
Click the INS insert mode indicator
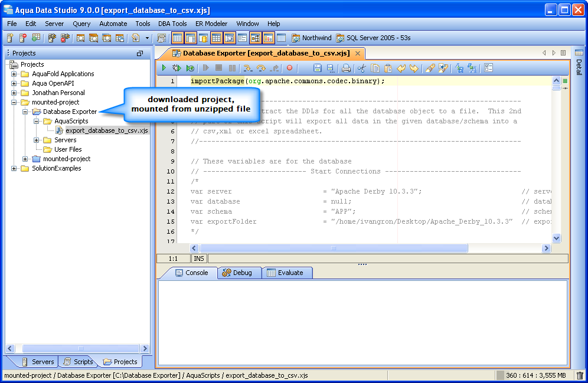pos(199,258)
